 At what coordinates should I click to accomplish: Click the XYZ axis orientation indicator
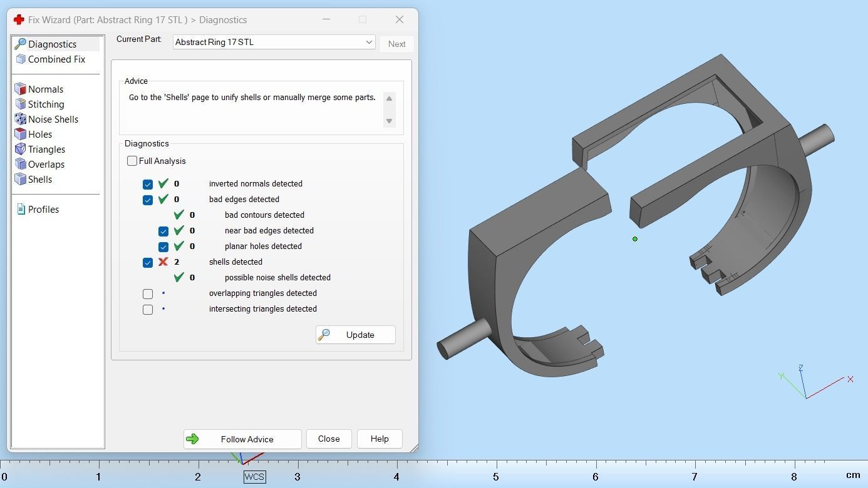pos(815,382)
